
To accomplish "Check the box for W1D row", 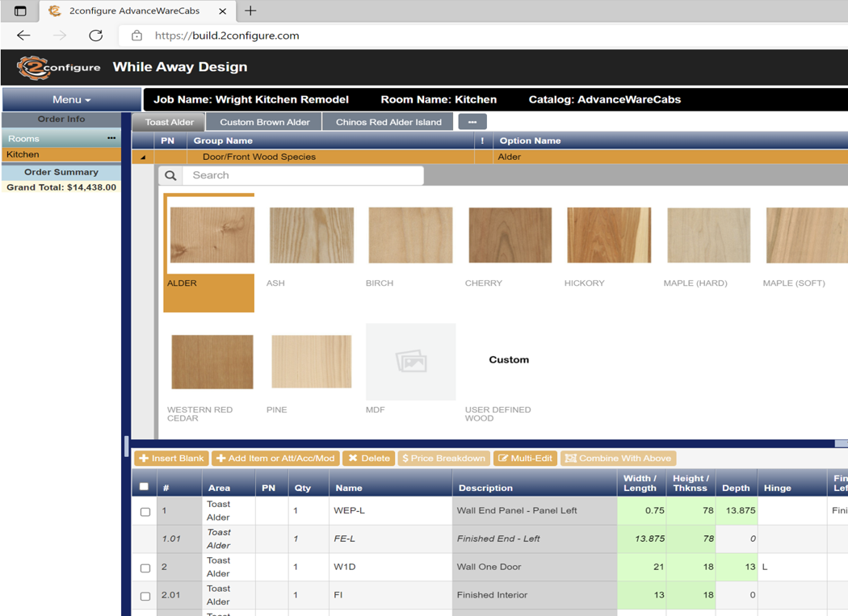I will [145, 568].
